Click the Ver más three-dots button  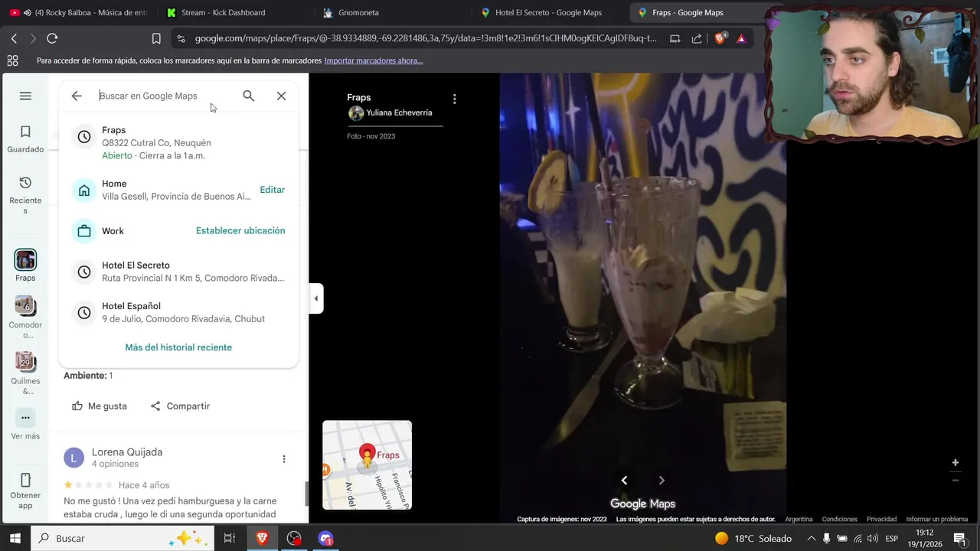point(25,418)
